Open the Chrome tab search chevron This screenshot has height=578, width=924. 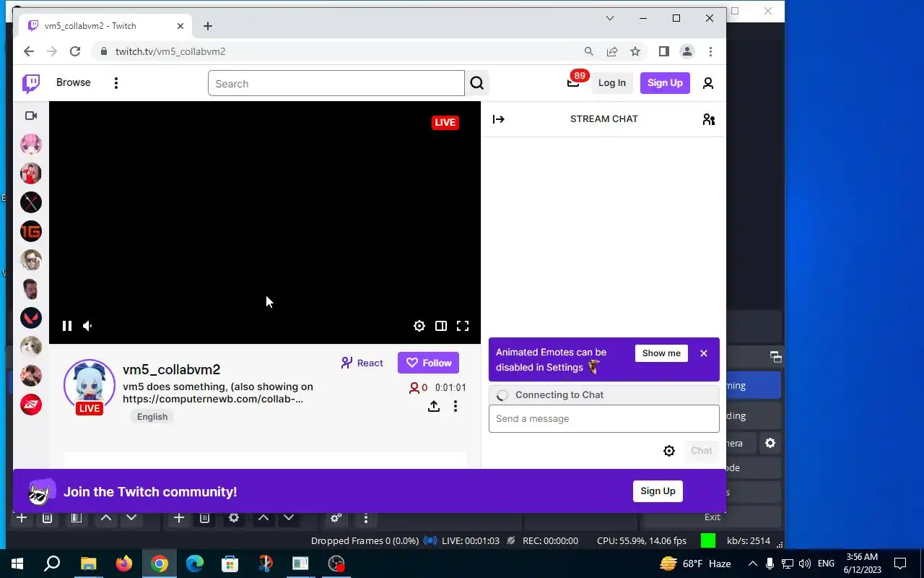(610, 18)
